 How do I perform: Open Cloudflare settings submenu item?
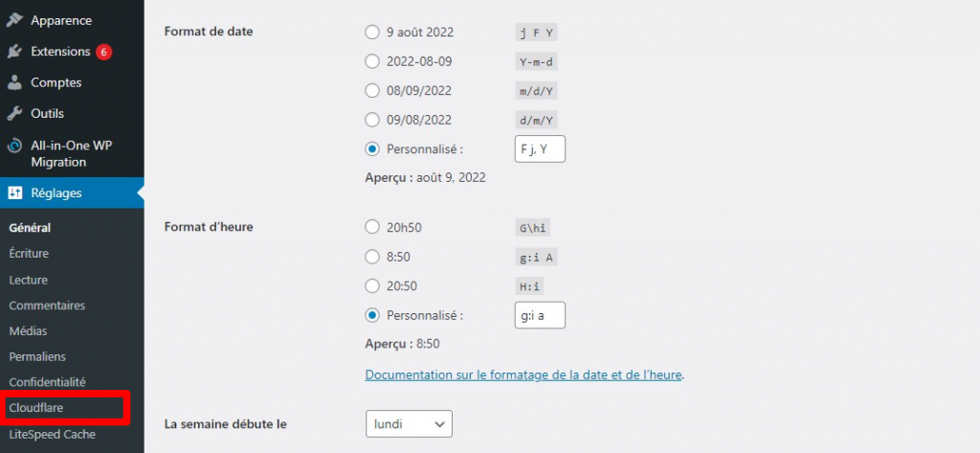tap(36, 408)
